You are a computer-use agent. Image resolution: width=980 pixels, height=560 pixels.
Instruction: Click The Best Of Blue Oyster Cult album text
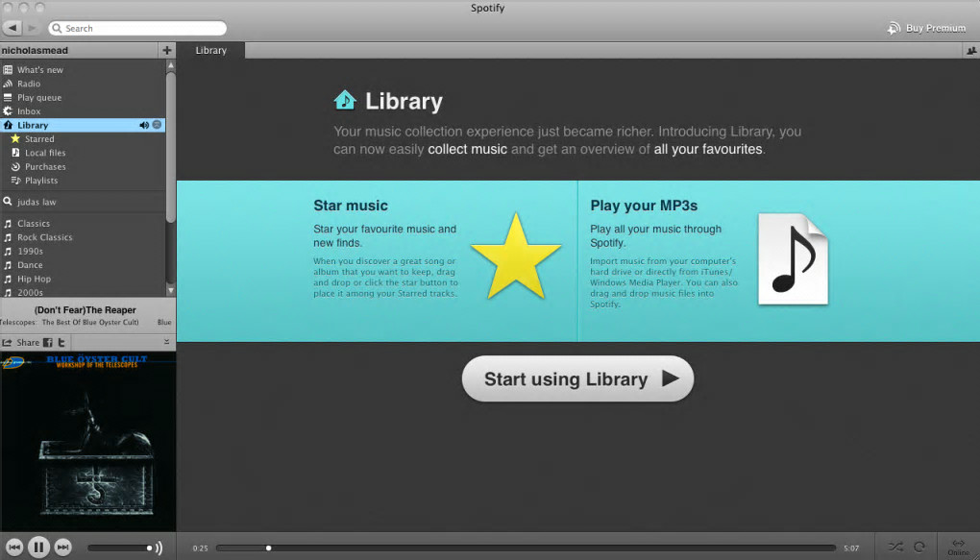90,323
